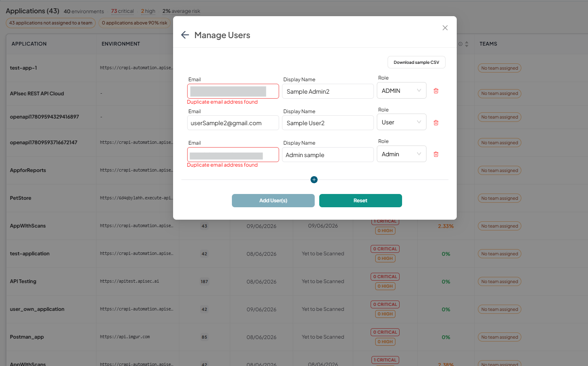588x366 pixels.
Task: Edit the Sample User2 display name field
Action: [x=328, y=123]
